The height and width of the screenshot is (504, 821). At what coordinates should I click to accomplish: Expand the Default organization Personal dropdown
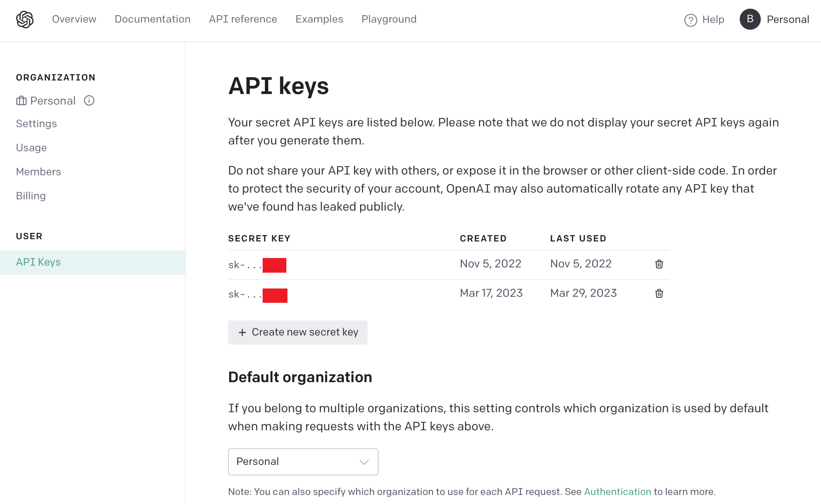(303, 461)
